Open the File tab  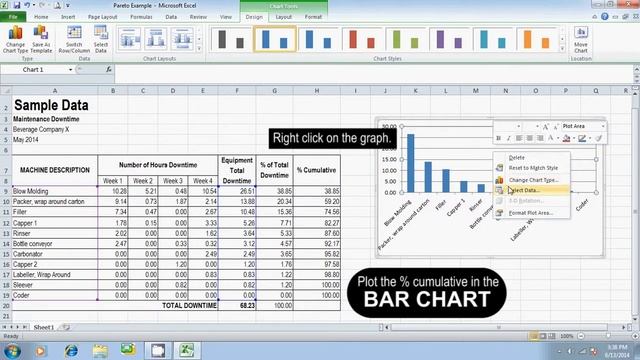(13, 17)
